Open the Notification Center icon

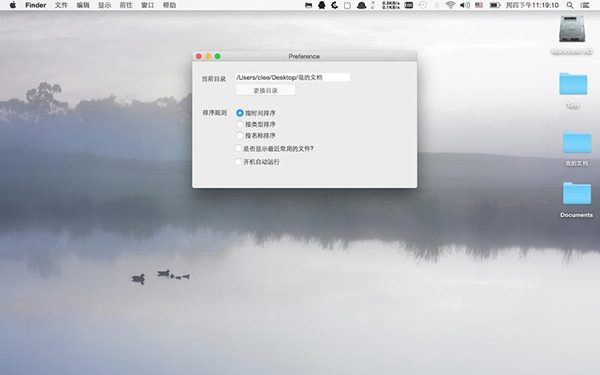585,5
